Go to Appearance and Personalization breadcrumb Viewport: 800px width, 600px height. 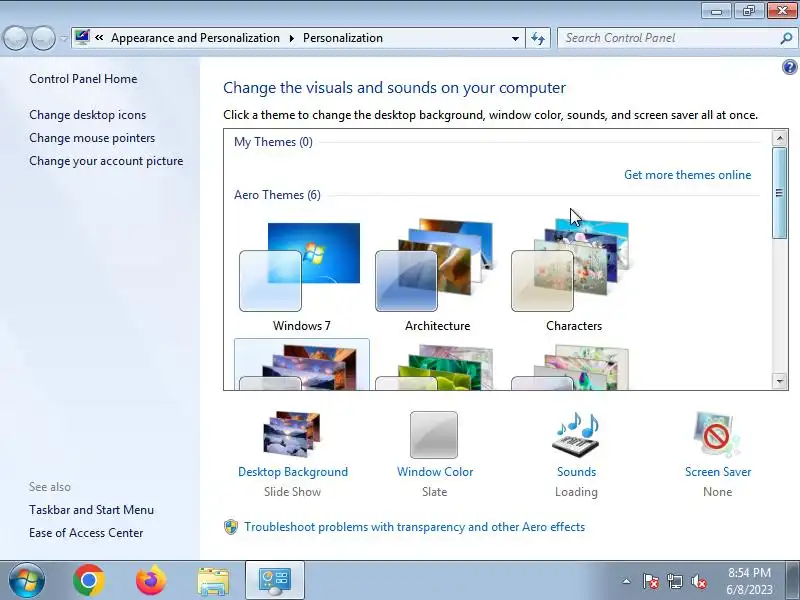coord(195,38)
